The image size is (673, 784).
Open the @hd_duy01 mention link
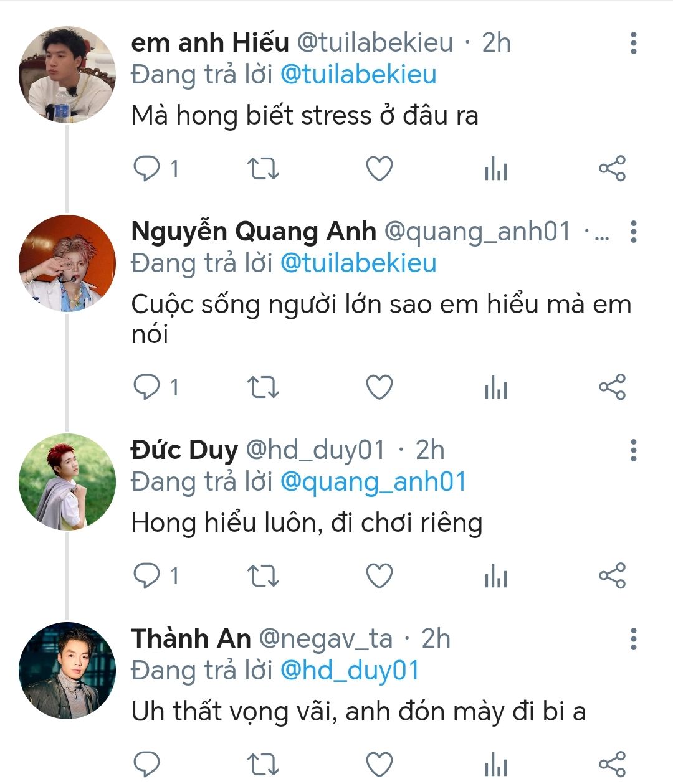click(350, 671)
